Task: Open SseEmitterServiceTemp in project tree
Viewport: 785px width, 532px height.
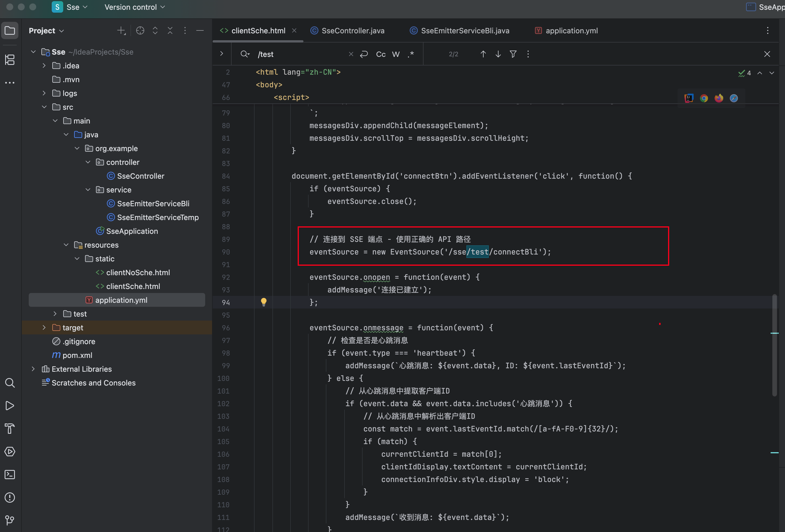Action: pyautogui.click(x=158, y=217)
